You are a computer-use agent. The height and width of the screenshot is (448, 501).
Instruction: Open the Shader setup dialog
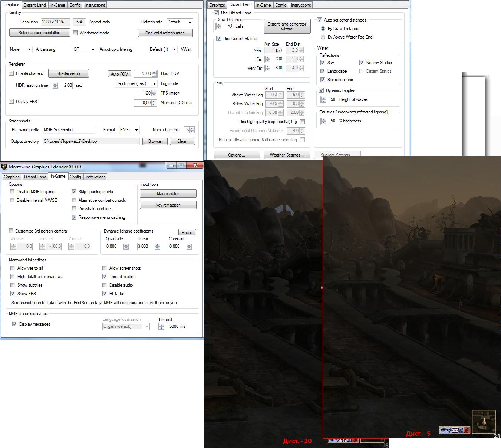click(68, 73)
